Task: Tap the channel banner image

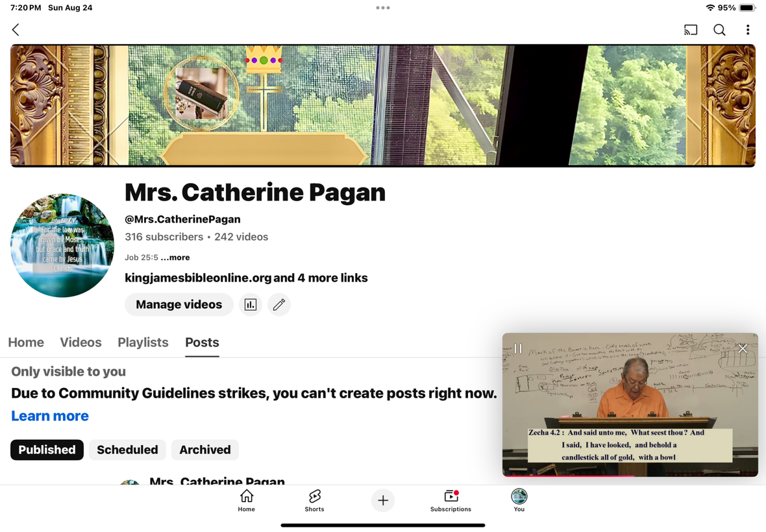Action: point(383,106)
